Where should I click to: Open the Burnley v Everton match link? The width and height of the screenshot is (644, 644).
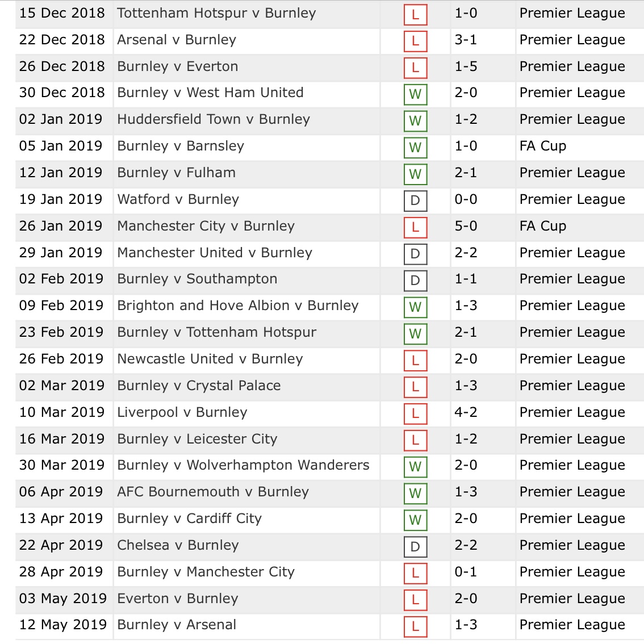pos(177,66)
